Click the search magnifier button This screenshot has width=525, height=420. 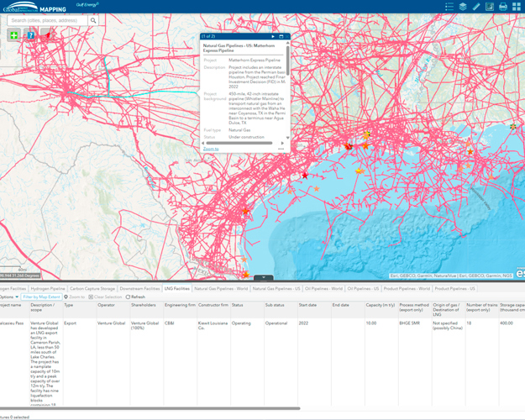93,20
